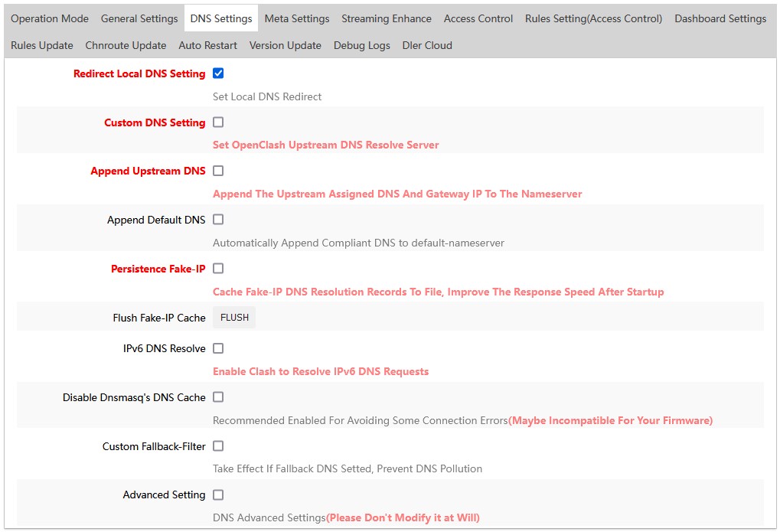Enable Append Default DNS checkbox

pos(218,220)
